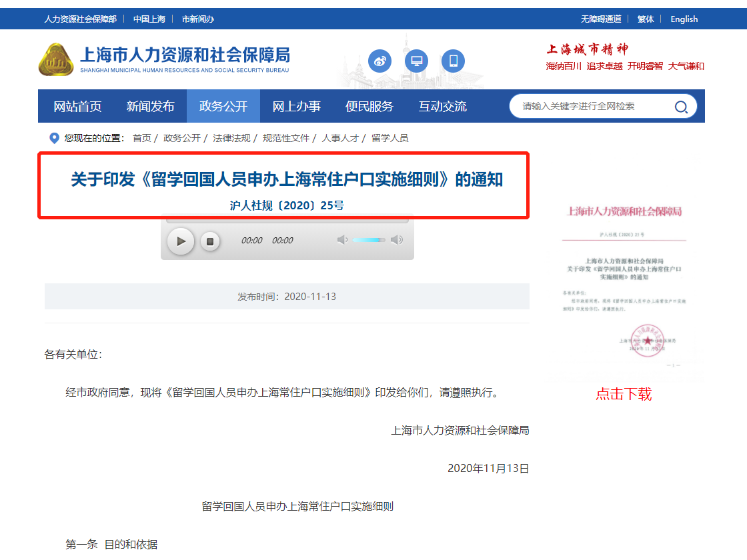Select 便民服务 in the navigation bar
This screenshot has width=747, height=560.
point(369,107)
